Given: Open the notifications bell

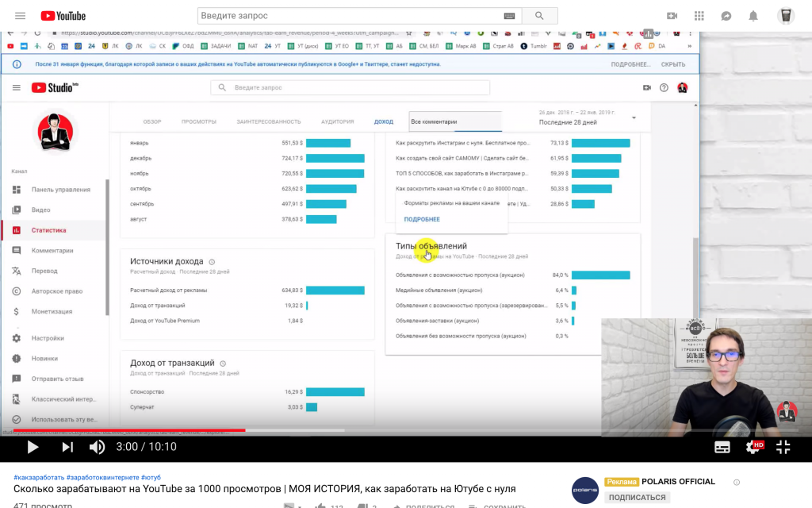Looking at the screenshot, I should click(x=753, y=16).
